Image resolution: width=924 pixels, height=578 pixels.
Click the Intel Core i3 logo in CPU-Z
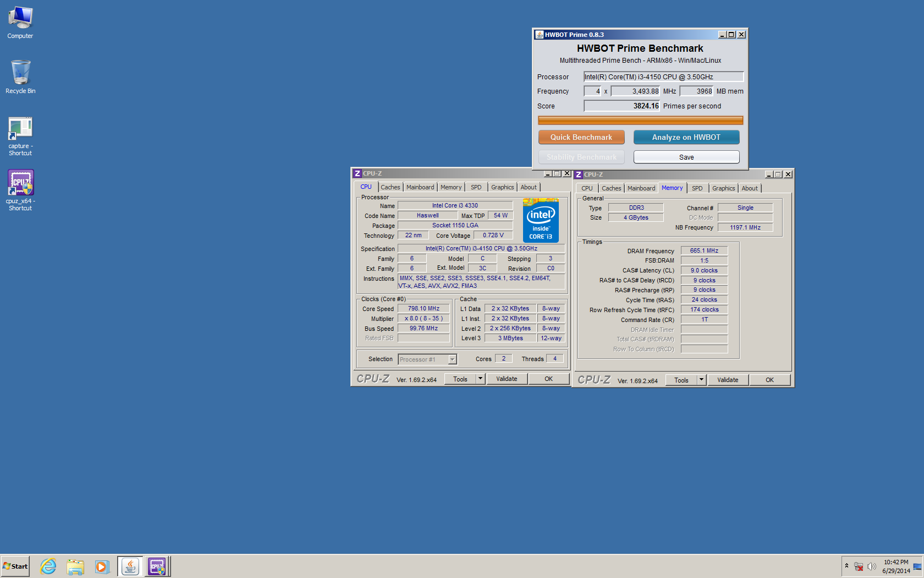541,221
